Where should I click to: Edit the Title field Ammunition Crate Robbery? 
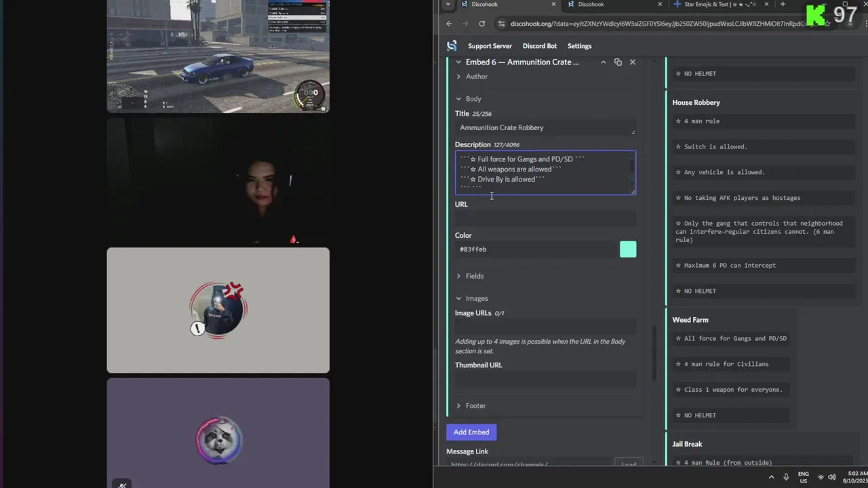point(545,127)
